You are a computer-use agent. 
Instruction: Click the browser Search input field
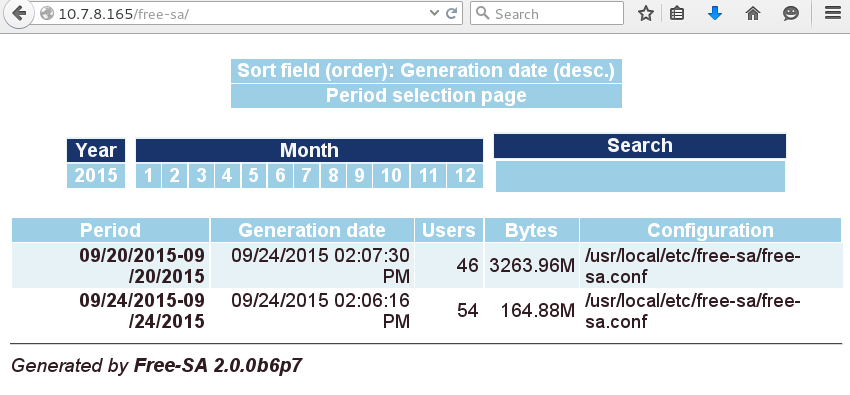point(547,14)
